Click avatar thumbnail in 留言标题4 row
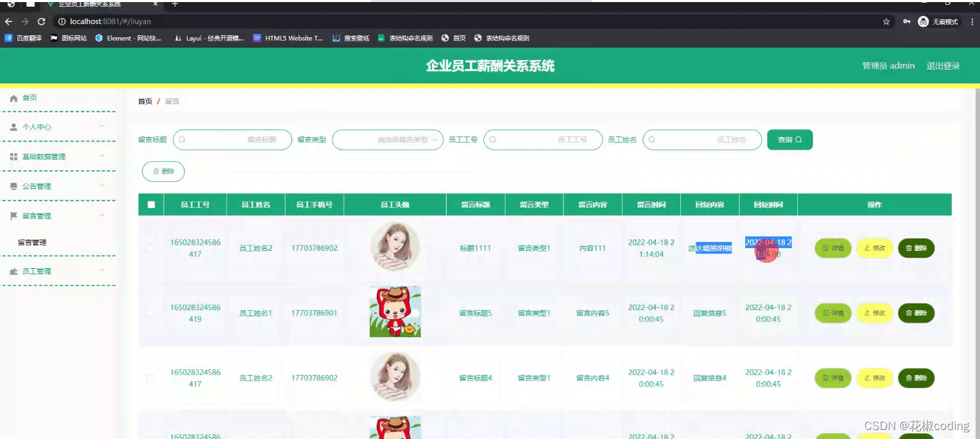The image size is (980, 439). click(x=395, y=377)
